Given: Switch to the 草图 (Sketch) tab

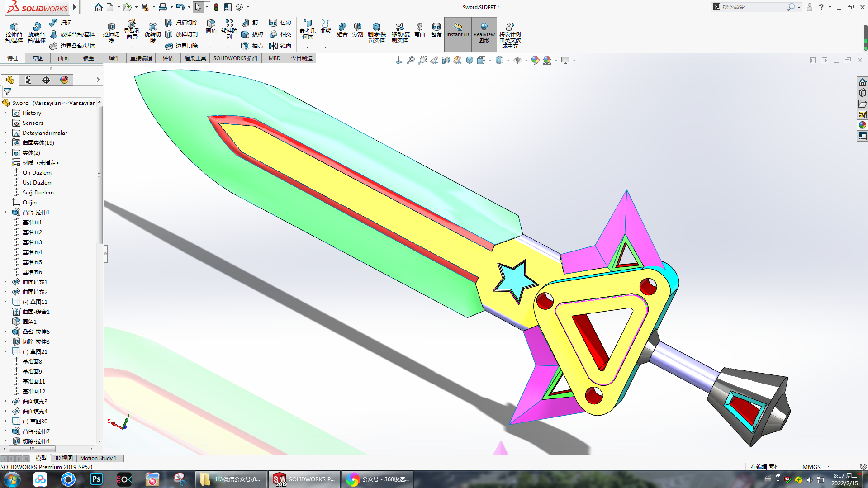Looking at the screenshot, I should pos(38,58).
